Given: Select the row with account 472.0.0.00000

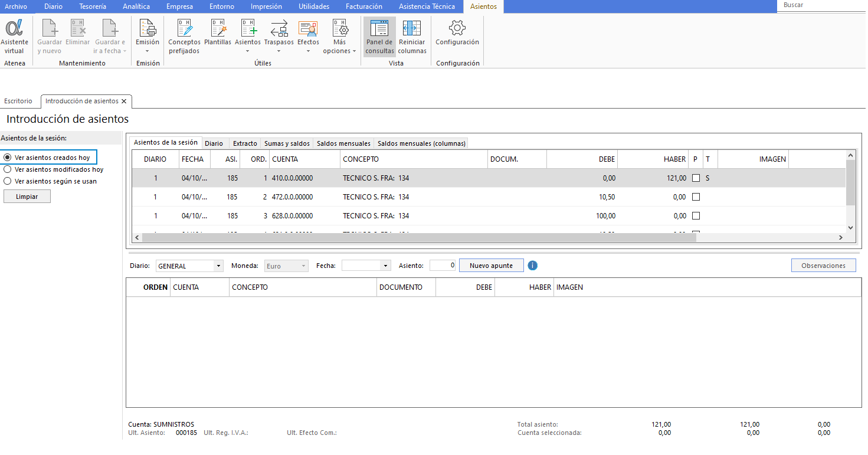Looking at the screenshot, I should click(x=489, y=197).
